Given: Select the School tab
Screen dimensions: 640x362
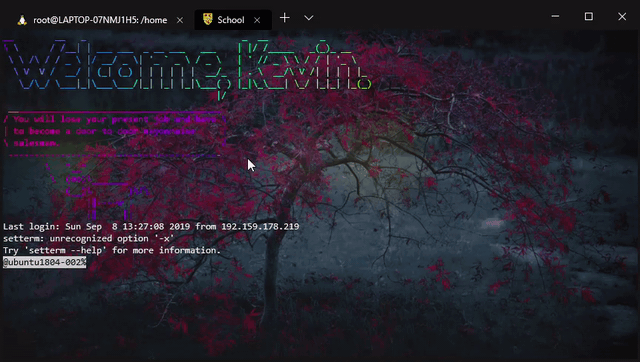Looking at the screenshot, I should tap(233, 20).
